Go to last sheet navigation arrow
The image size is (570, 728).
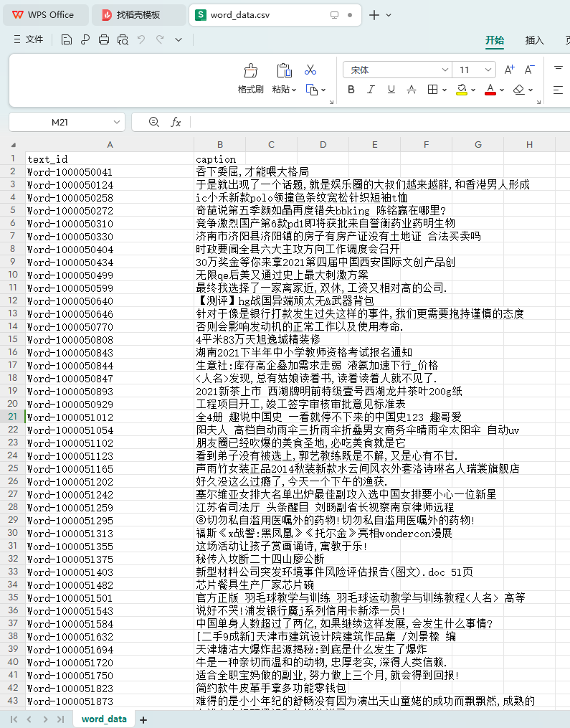61,719
